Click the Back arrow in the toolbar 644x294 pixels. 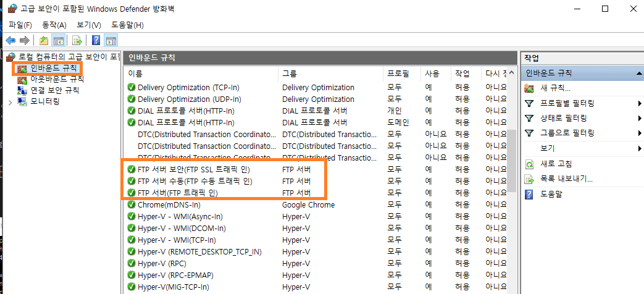tap(10, 40)
